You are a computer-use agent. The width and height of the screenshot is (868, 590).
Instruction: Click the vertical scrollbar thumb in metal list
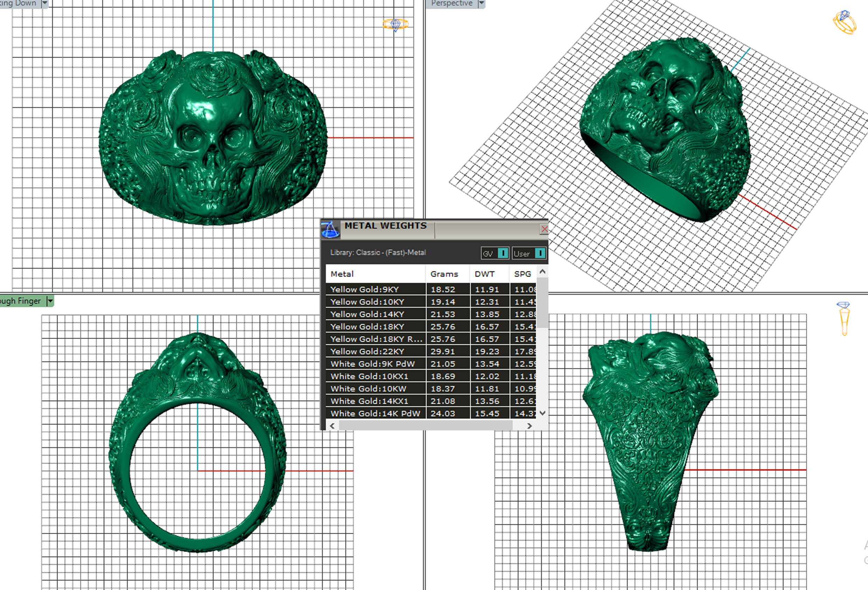point(543,303)
